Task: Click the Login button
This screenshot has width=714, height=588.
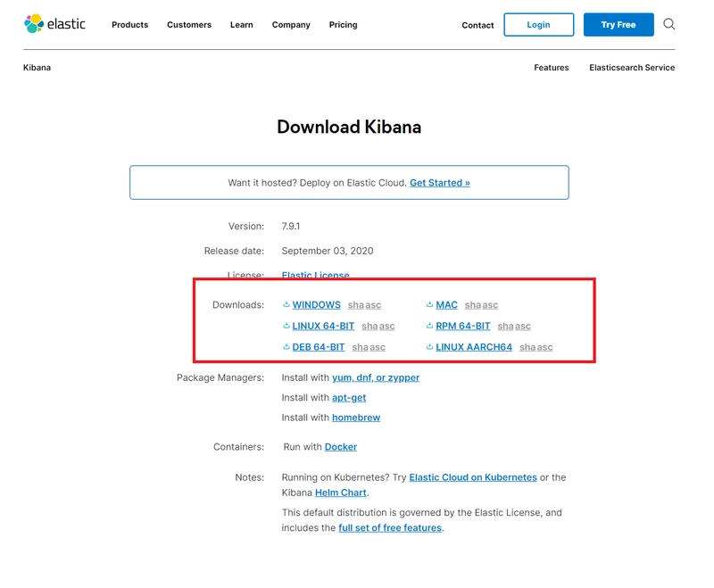Action: [x=539, y=25]
